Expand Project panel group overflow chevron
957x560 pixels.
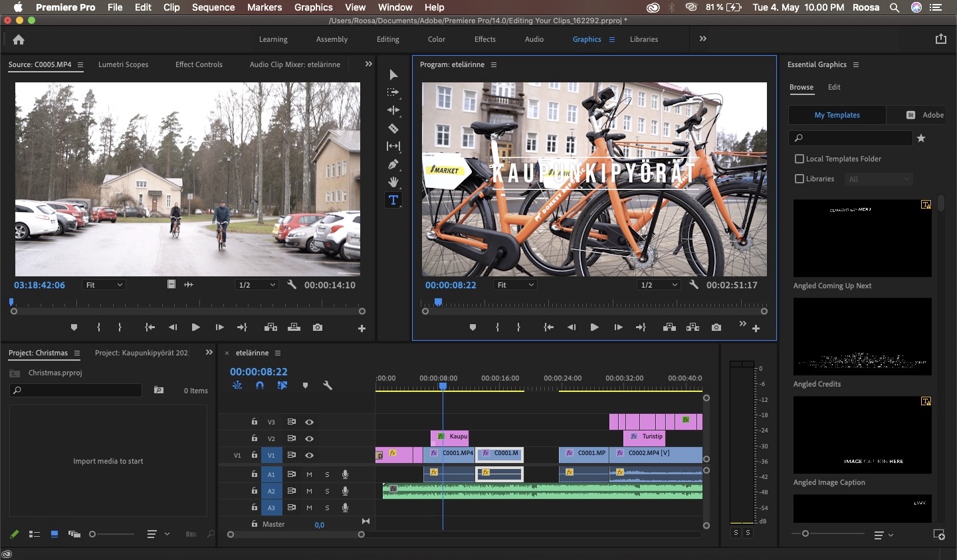click(209, 353)
